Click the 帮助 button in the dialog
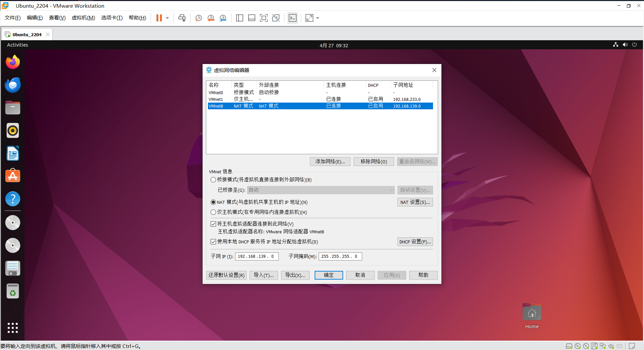This screenshot has width=644, height=350. point(423,275)
